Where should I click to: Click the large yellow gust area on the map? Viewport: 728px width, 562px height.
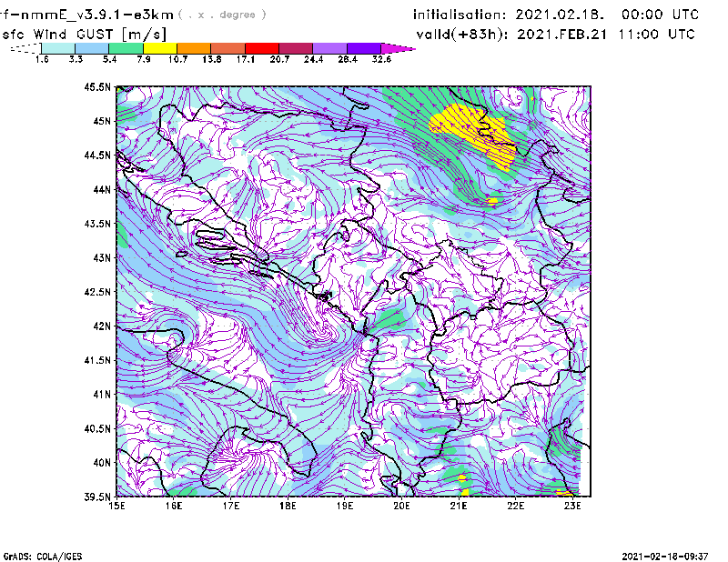point(473,132)
